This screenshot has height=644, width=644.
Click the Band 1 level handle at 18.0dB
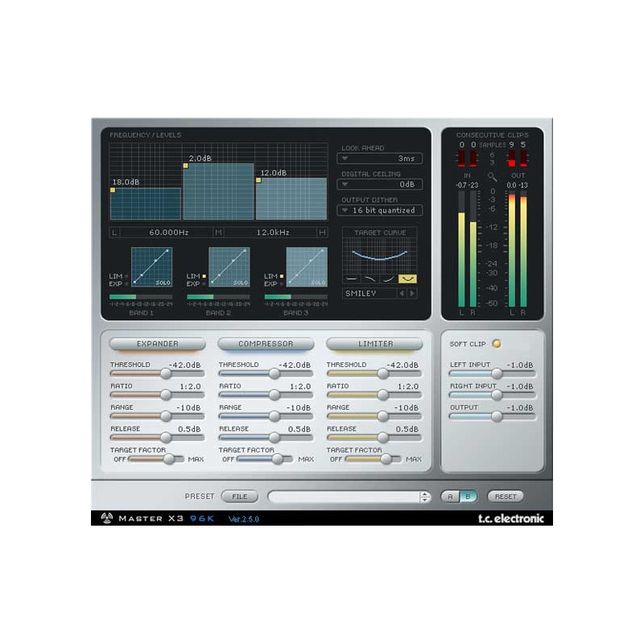pyautogui.click(x=113, y=190)
